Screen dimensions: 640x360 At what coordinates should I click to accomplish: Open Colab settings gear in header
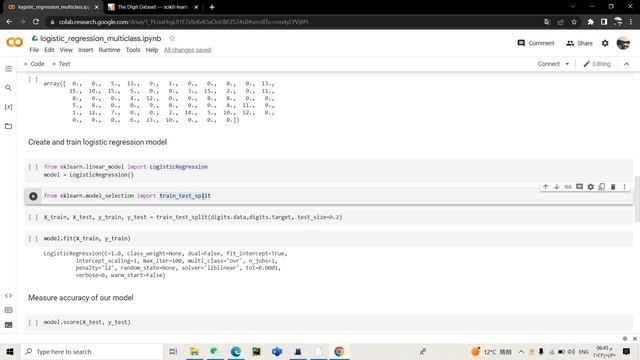click(x=605, y=43)
